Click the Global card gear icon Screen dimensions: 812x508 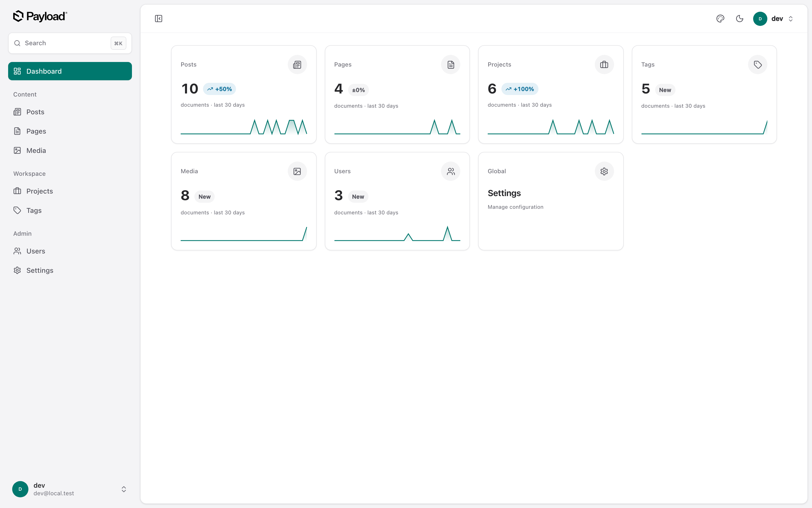click(x=604, y=171)
